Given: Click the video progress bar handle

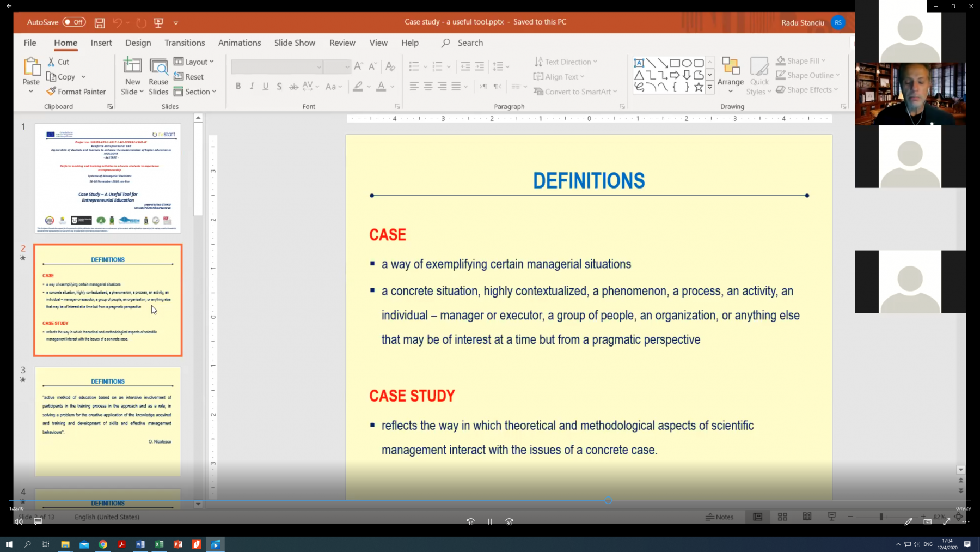Looking at the screenshot, I should pos(608,500).
